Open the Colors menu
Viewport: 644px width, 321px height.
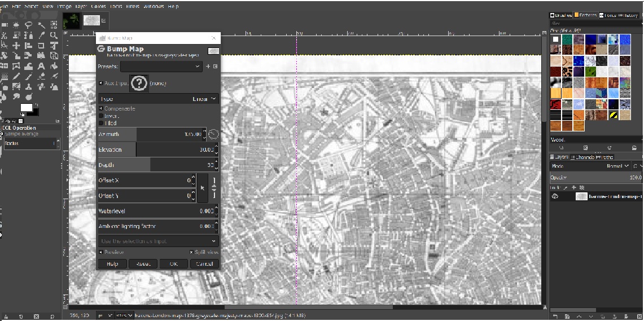97,6
